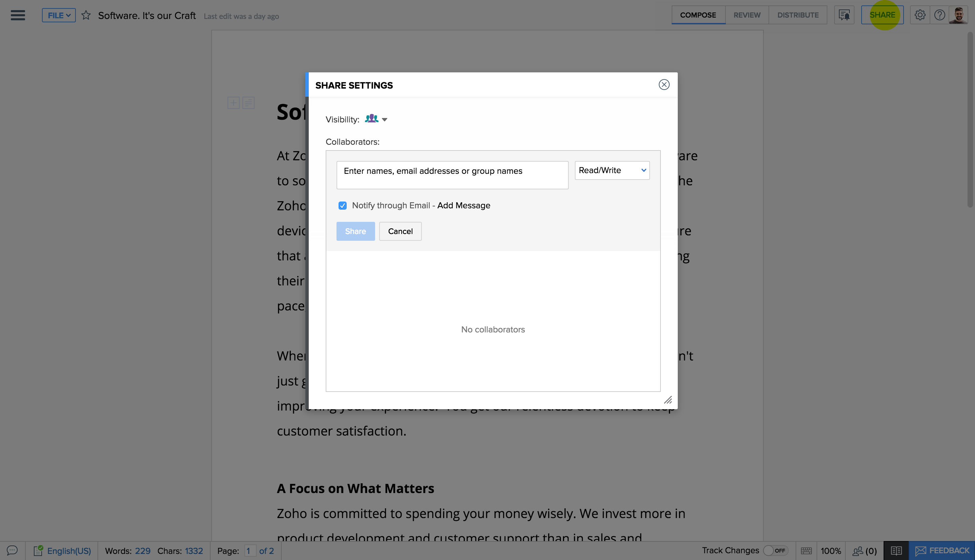Uncheck Notify through Email checkbox
Viewport: 975px width, 560px height.
pyautogui.click(x=342, y=205)
